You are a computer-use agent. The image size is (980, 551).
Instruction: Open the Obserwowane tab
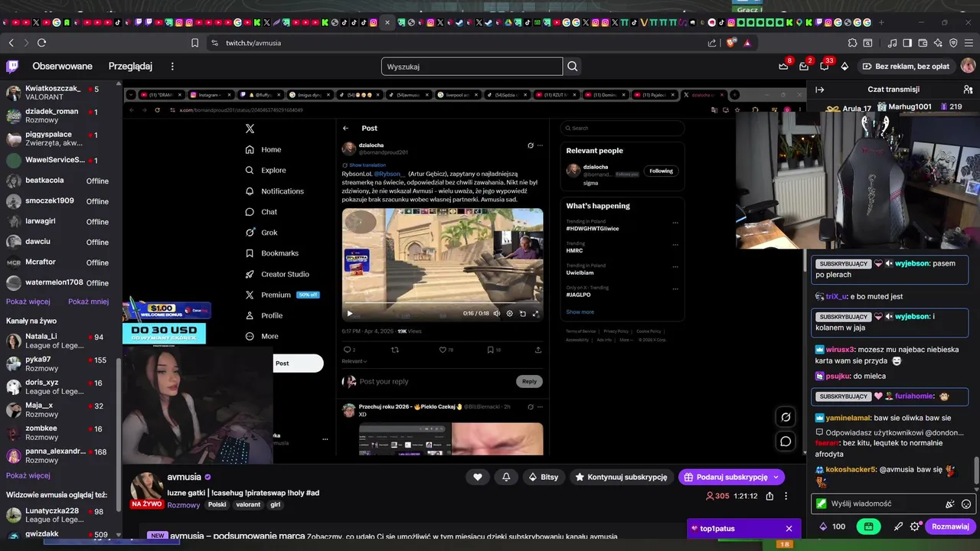(x=62, y=67)
